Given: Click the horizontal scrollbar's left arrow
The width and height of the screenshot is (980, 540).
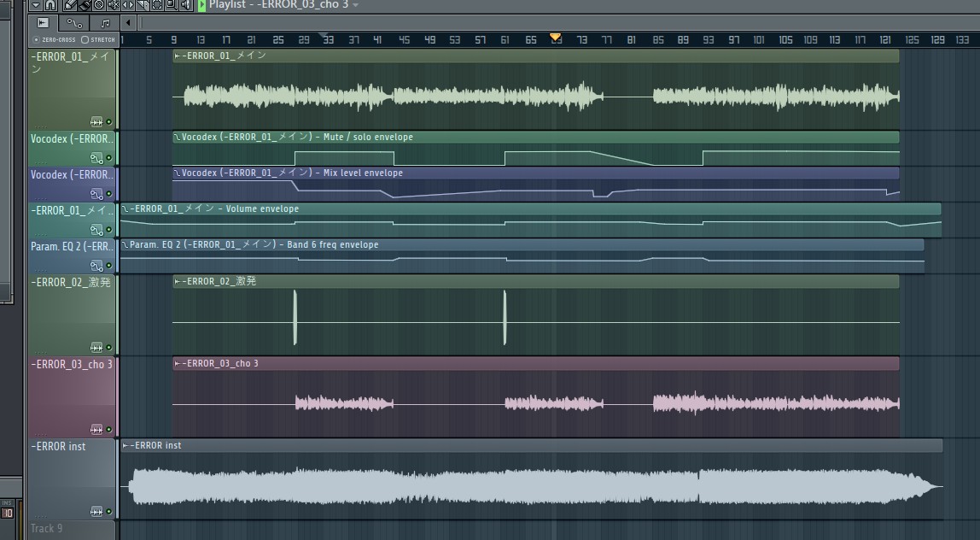Looking at the screenshot, I should pyautogui.click(x=128, y=23).
